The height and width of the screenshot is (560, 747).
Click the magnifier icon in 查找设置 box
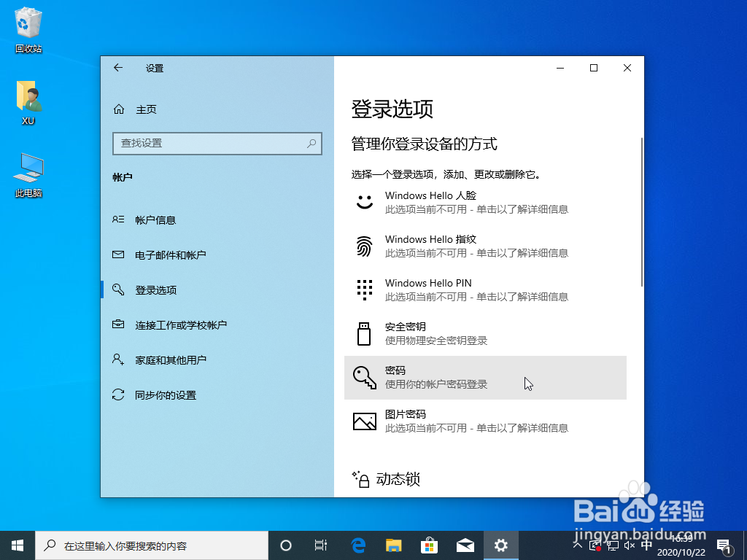pyautogui.click(x=311, y=143)
